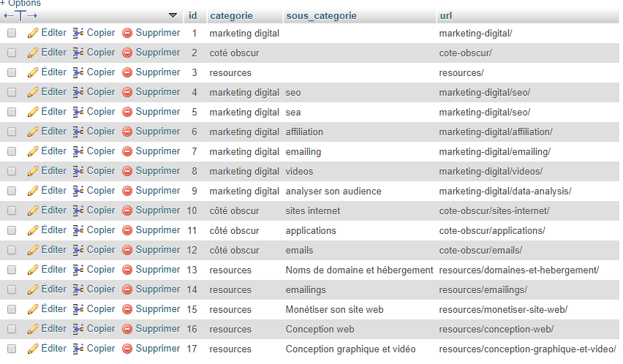
Task: Click Supprimer link for row 11
Action: coord(157,230)
